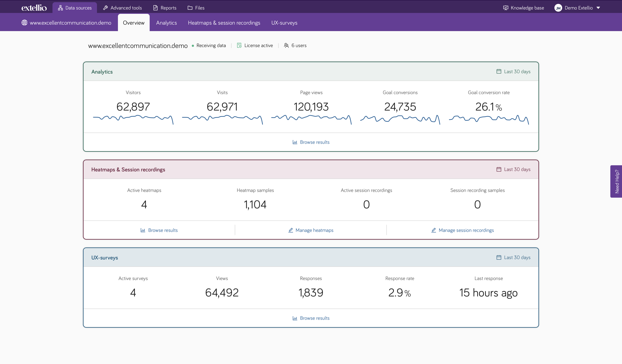622x364 pixels.
Task: Open Reports via its document icon
Action: [x=155, y=8]
